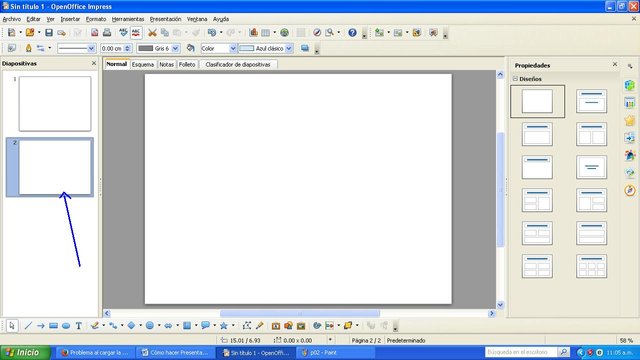The height and width of the screenshot is (360, 640).
Task: Open the Print icon in toolbar
Action: [x=107, y=33]
